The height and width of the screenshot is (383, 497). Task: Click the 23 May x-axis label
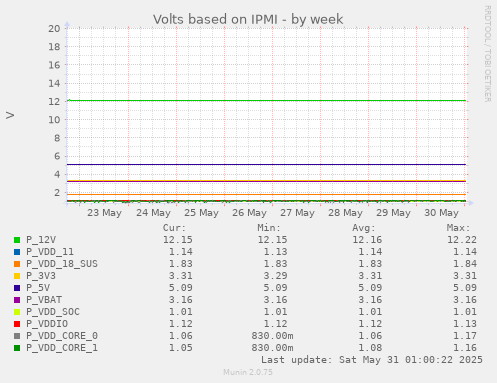104,213
